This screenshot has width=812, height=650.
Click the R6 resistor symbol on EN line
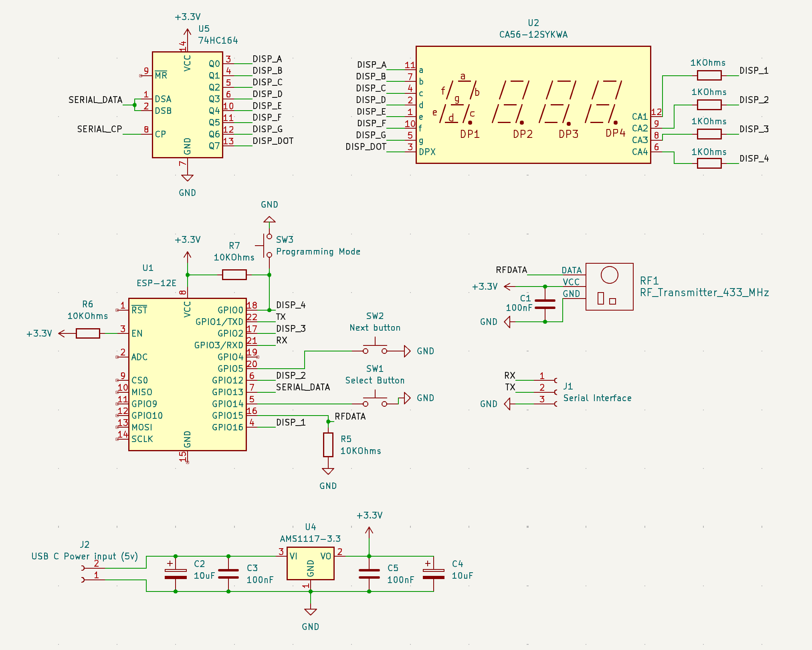pos(88,333)
